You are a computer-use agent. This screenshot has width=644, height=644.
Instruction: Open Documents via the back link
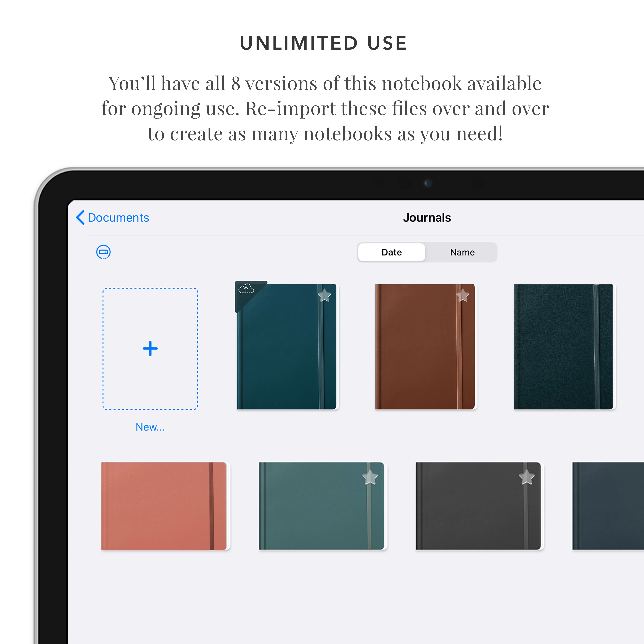[x=118, y=217]
